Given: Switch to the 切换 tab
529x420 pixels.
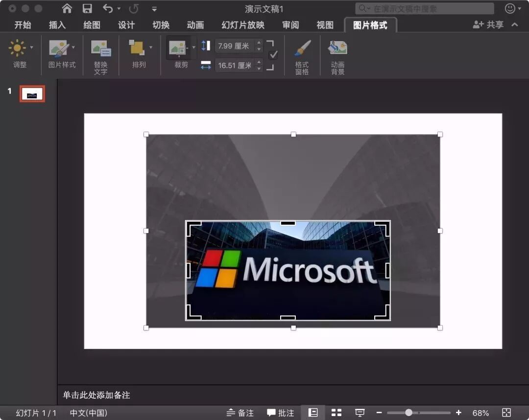Looking at the screenshot, I should pos(161,25).
